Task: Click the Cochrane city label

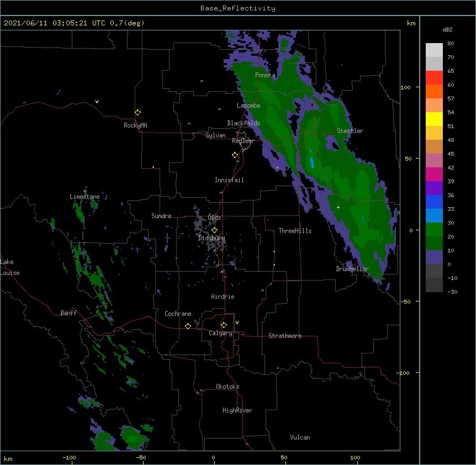Action: 178,314
